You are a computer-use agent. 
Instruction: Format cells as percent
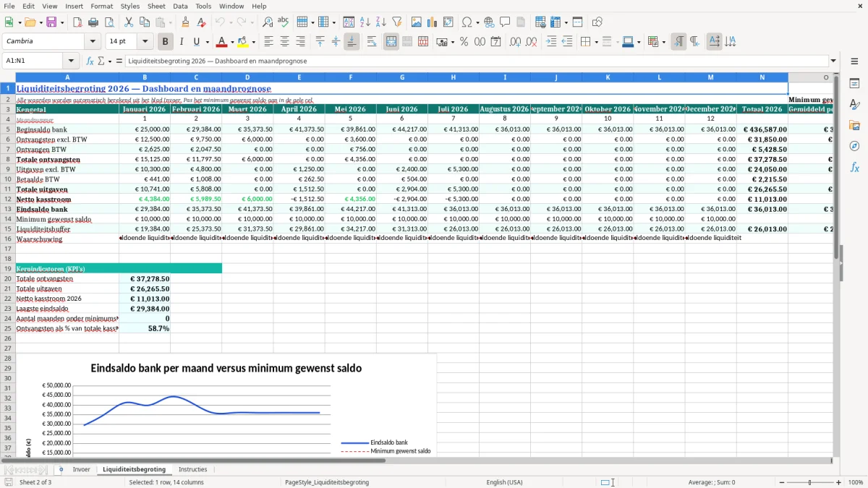[464, 42]
